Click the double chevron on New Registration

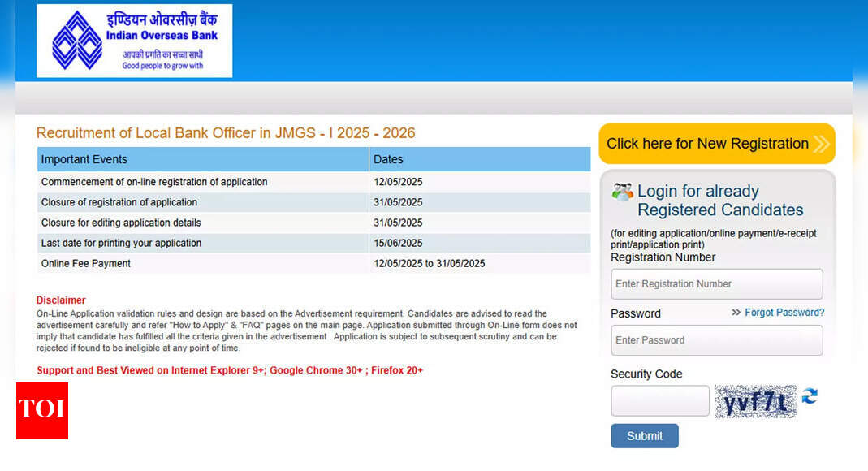point(822,145)
